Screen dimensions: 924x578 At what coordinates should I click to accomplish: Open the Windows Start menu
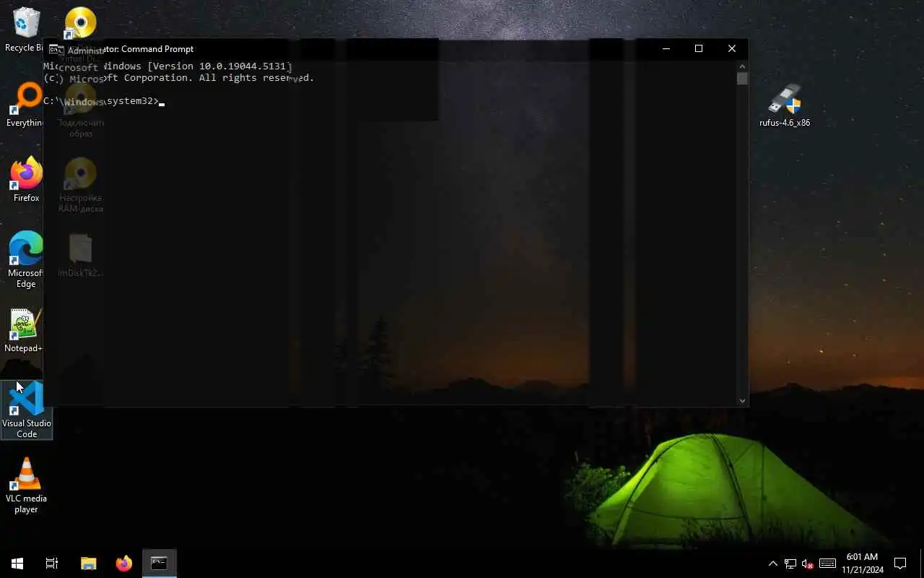pos(17,563)
